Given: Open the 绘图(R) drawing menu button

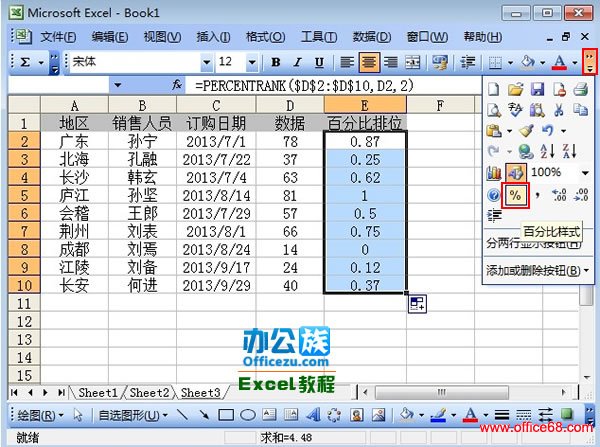Looking at the screenshot, I should pyautogui.click(x=41, y=415).
